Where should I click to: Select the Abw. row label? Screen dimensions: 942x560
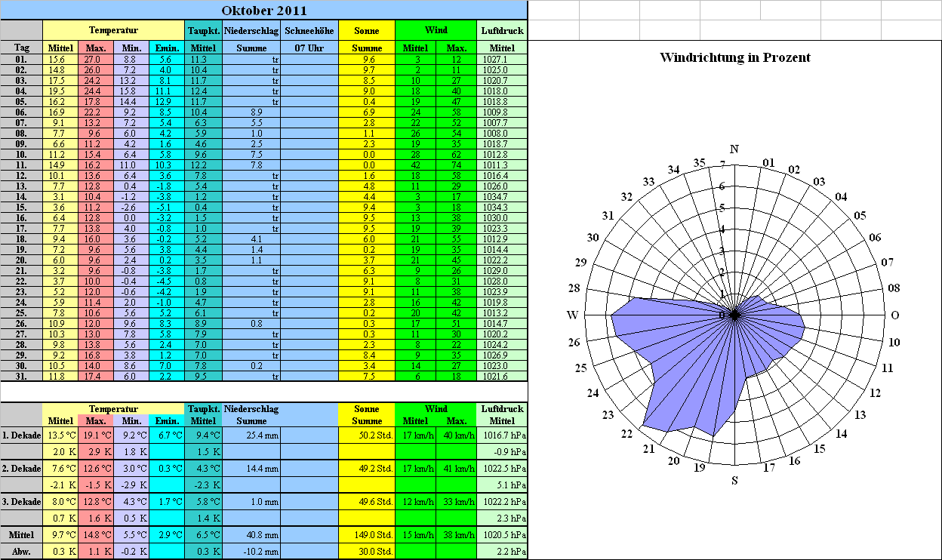tap(22, 551)
